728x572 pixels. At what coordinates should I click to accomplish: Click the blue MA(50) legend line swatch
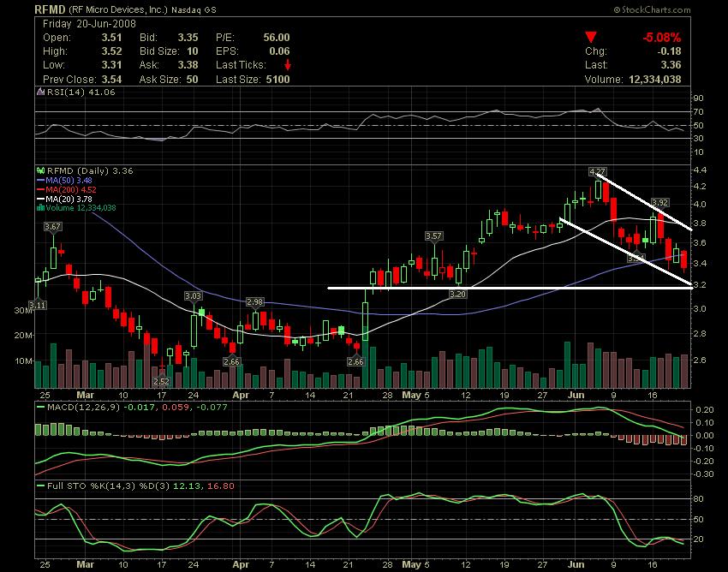pos(41,180)
